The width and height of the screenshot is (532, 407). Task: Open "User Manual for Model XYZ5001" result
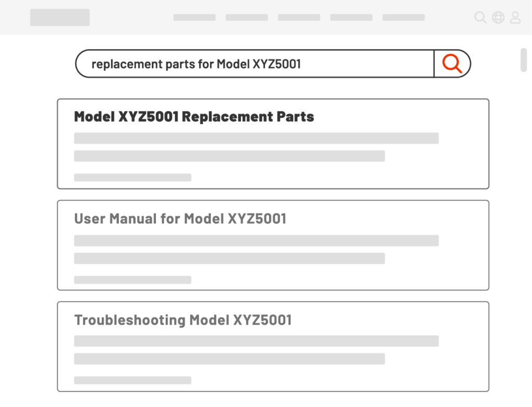[x=180, y=219]
